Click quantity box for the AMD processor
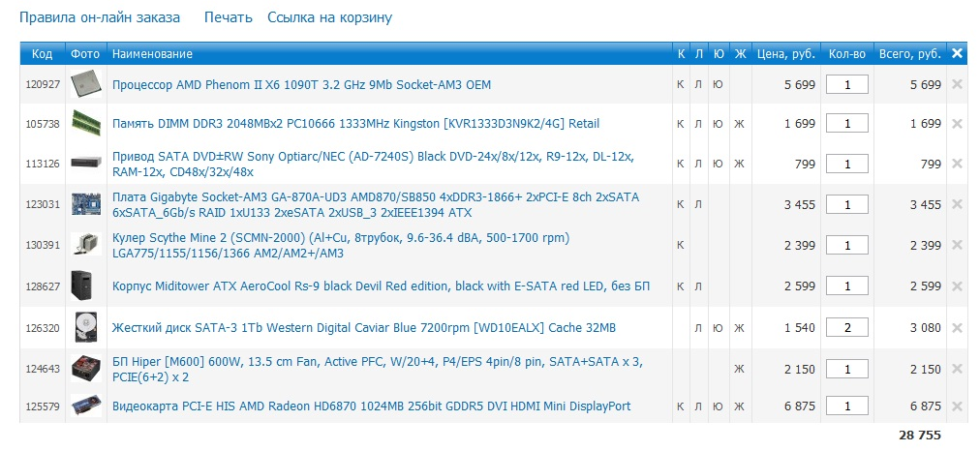The width and height of the screenshot is (980, 451). (847, 85)
